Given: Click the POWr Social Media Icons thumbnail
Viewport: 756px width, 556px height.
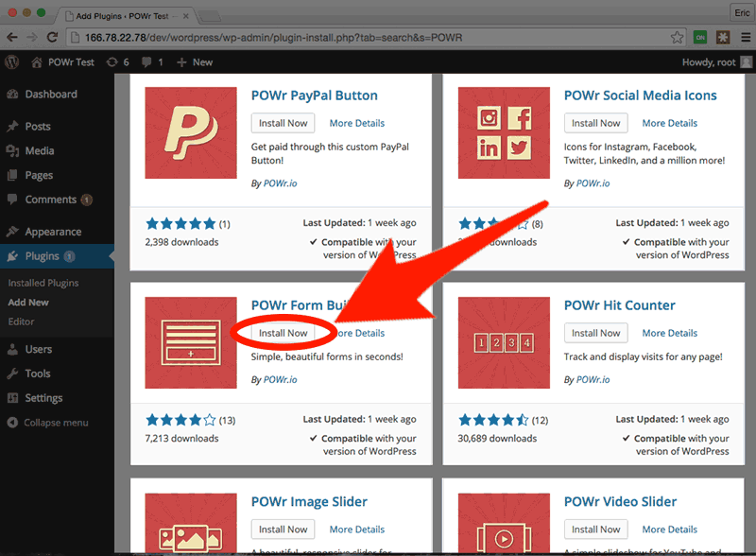Looking at the screenshot, I should [x=504, y=132].
